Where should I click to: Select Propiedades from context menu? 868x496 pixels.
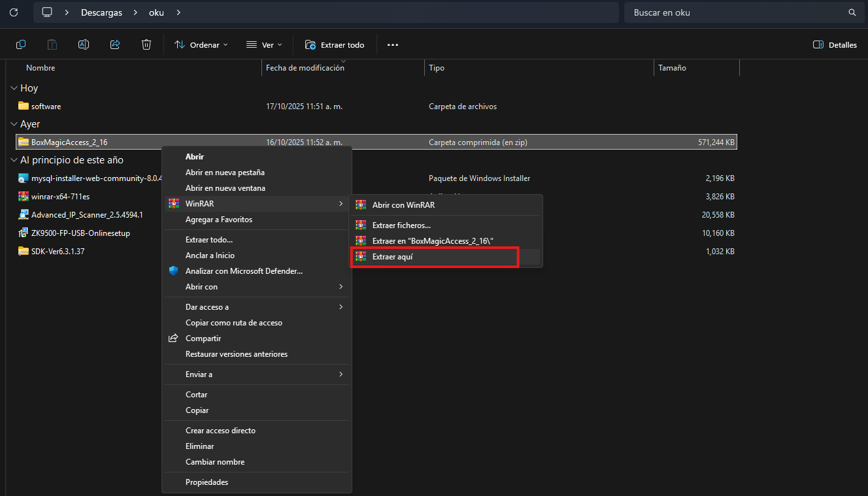click(x=207, y=482)
